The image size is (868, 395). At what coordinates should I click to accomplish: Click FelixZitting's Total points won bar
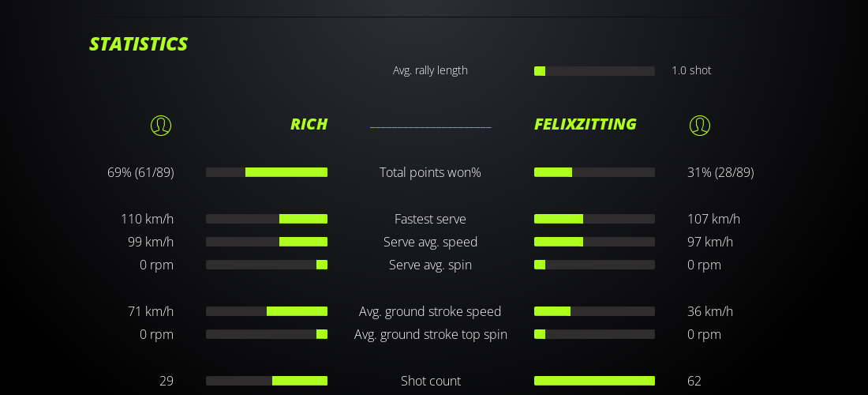click(594, 172)
